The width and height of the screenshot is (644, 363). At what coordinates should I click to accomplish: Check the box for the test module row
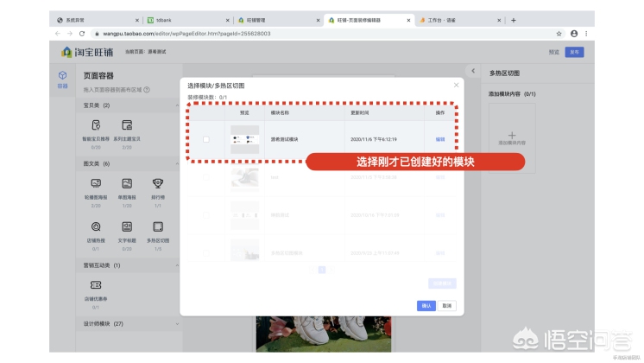(x=206, y=177)
